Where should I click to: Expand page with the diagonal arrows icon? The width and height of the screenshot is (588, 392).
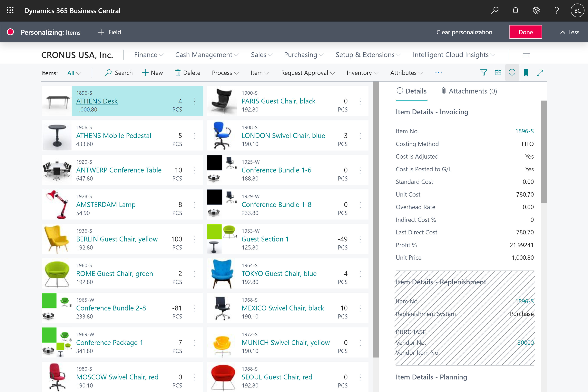tap(540, 73)
